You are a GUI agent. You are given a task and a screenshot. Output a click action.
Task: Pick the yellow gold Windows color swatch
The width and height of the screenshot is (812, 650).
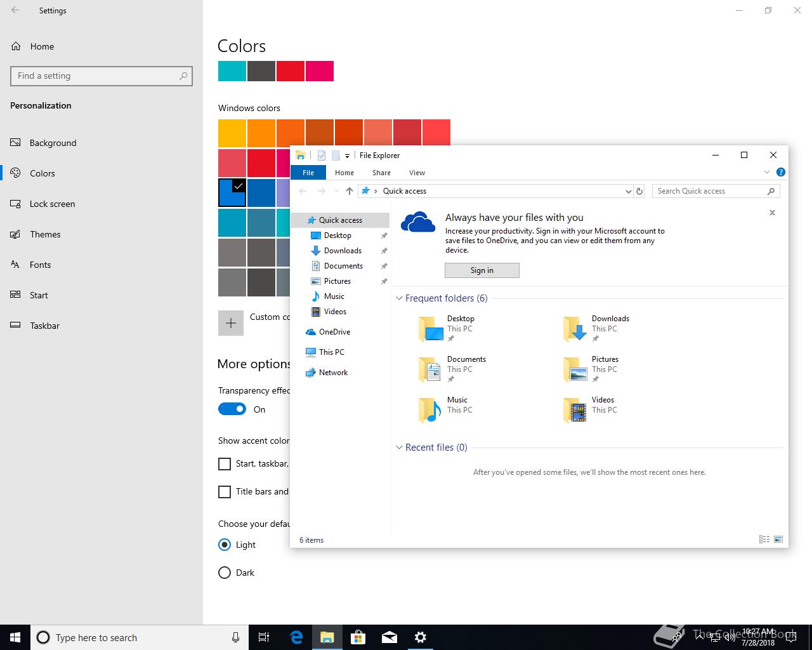pyautogui.click(x=232, y=133)
